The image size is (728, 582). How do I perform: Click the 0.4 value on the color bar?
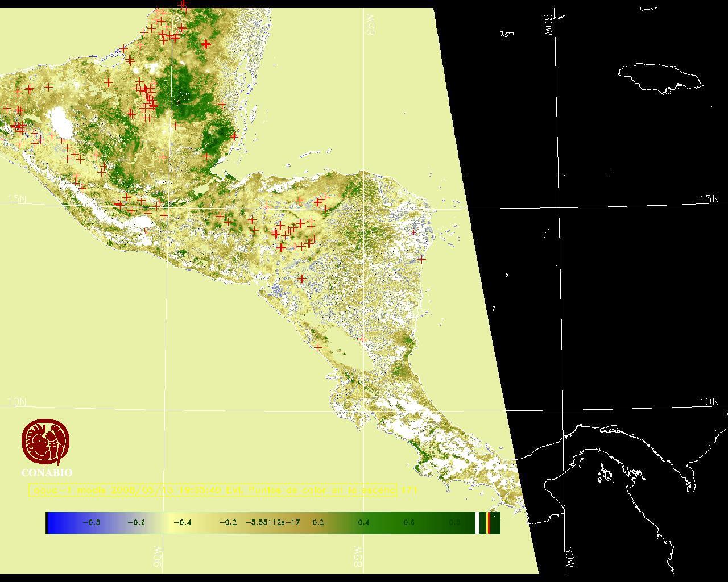click(x=363, y=522)
